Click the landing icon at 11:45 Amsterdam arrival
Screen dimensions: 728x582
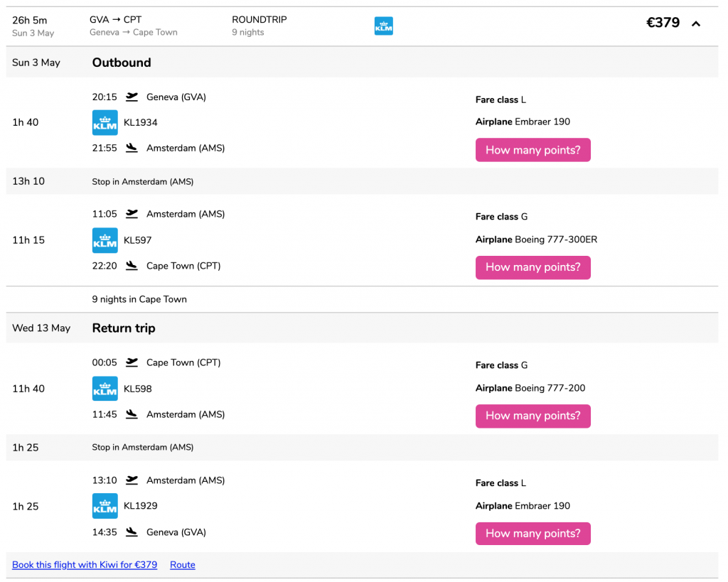[x=132, y=414]
